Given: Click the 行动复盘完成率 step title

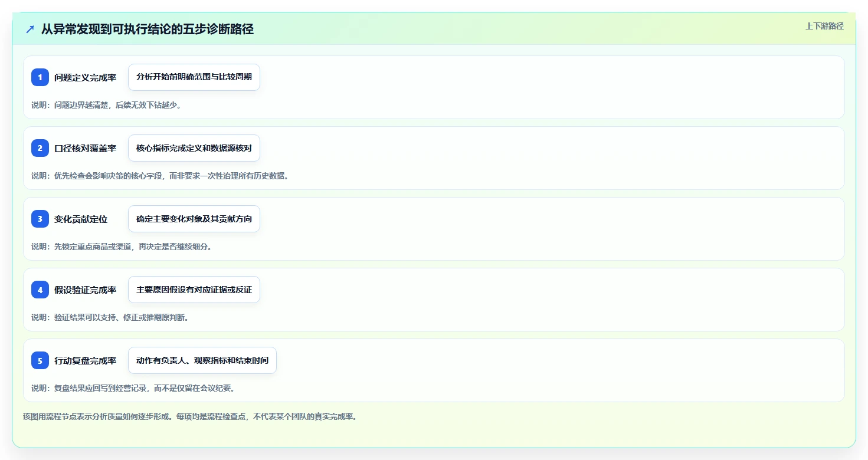Looking at the screenshot, I should (85, 360).
